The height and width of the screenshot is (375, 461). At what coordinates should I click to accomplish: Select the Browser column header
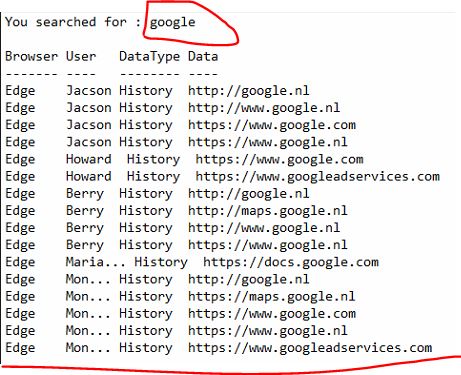click(x=31, y=56)
